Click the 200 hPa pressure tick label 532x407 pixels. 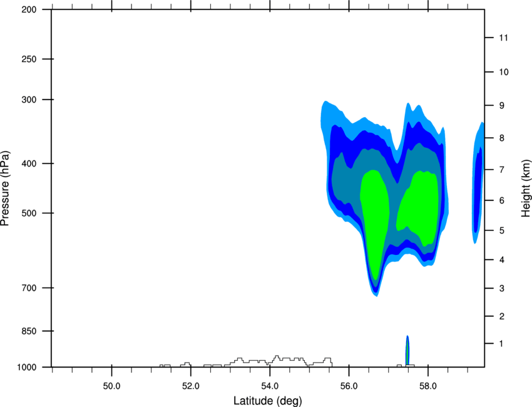(29, 10)
